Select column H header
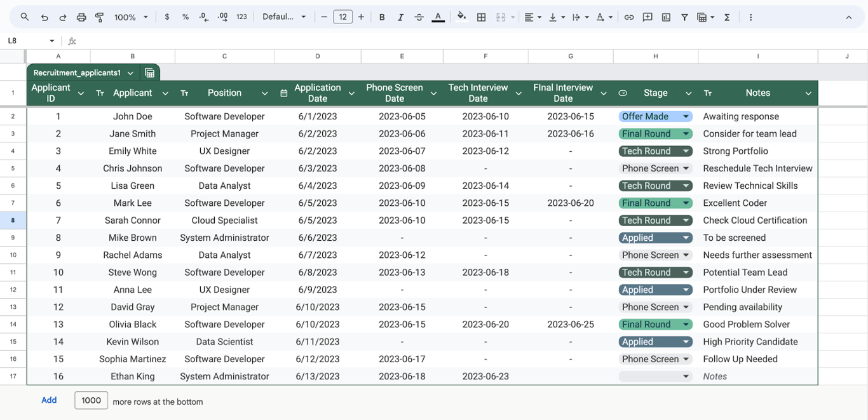 pyautogui.click(x=655, y=57)
